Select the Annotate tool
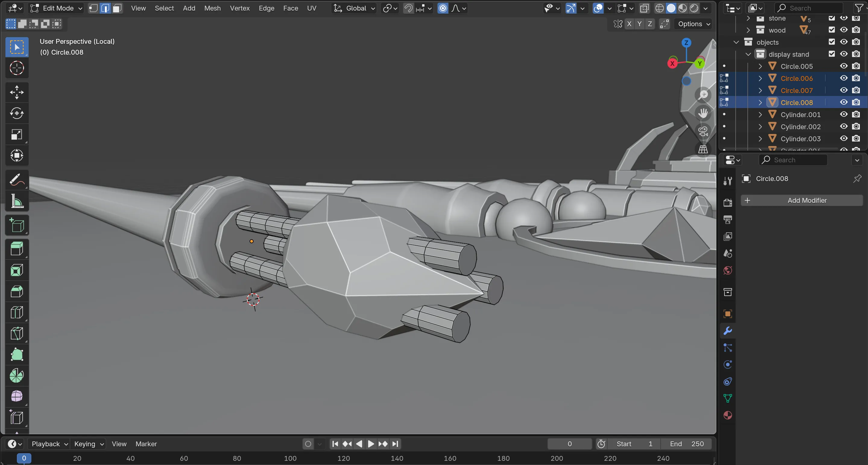 (x=17, y=180)
